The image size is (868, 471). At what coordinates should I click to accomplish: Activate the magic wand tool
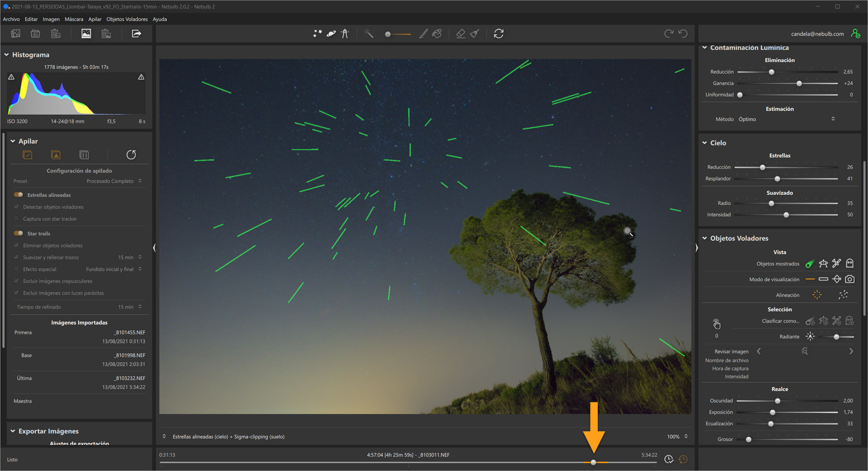tap(369, 33)
